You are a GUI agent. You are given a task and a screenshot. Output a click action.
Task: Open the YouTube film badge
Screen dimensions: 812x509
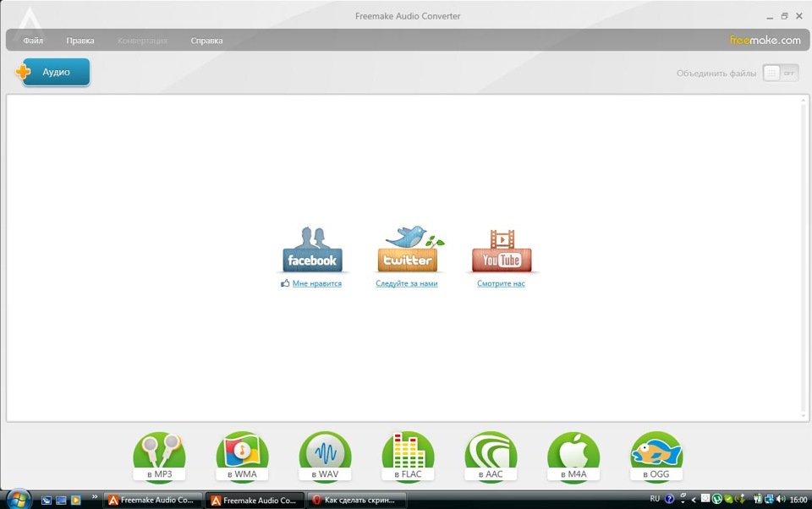(x=502, y=250)
